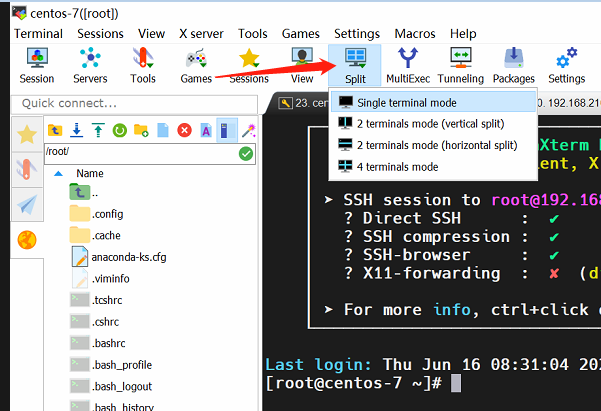Open the Settings menu in menu bar
Viewport: 601px width, 411px height.
[x=357, y=34]
